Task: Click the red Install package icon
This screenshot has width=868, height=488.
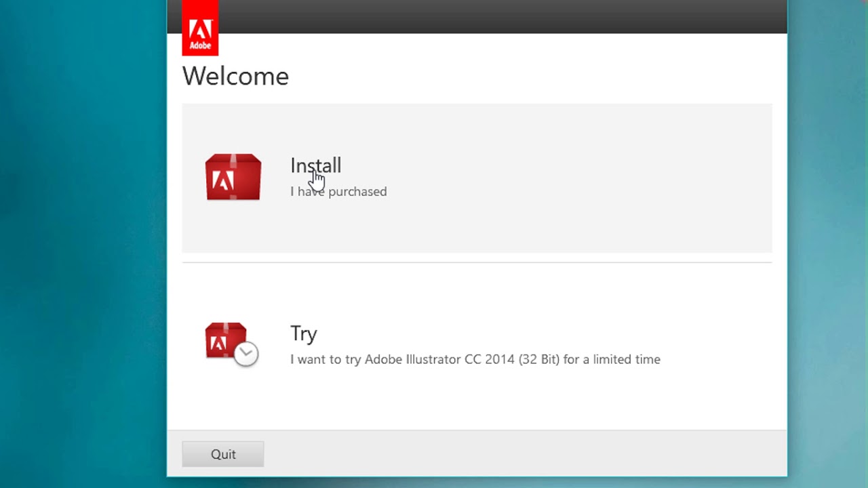Action: pyautogui.click(x=233, y=177)
